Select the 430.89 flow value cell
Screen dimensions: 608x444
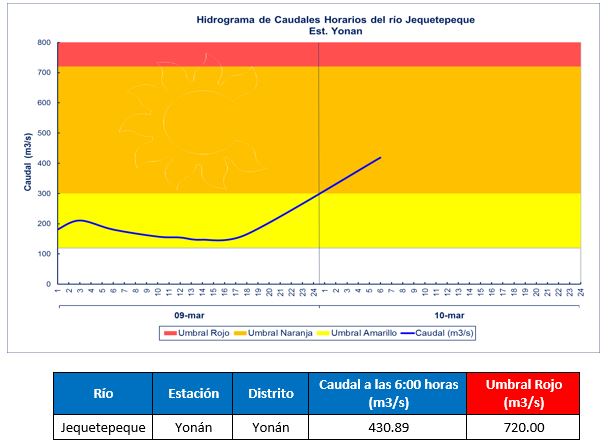[x=387, y=427]
